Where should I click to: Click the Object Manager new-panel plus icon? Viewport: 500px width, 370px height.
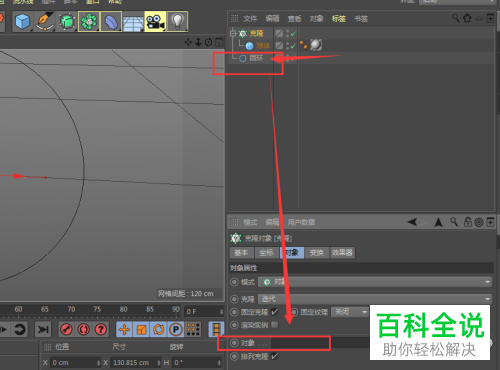pyautogui.click(x=490, y=18)
